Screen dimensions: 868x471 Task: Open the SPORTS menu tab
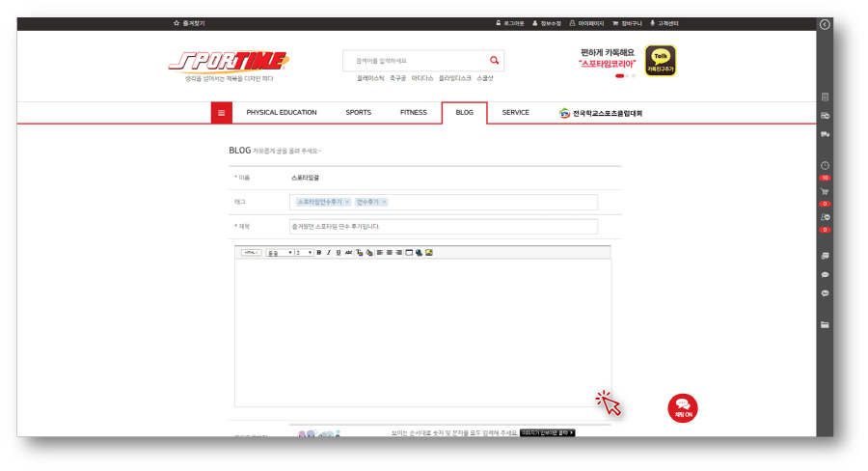point(358,113)
